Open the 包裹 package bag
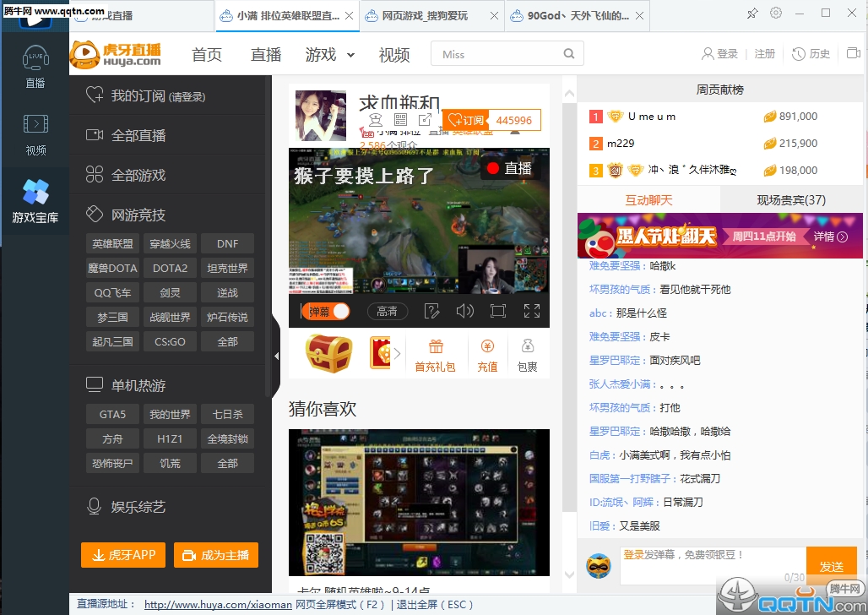The width and height of the screenshot is (868, 615). (528, 356)
